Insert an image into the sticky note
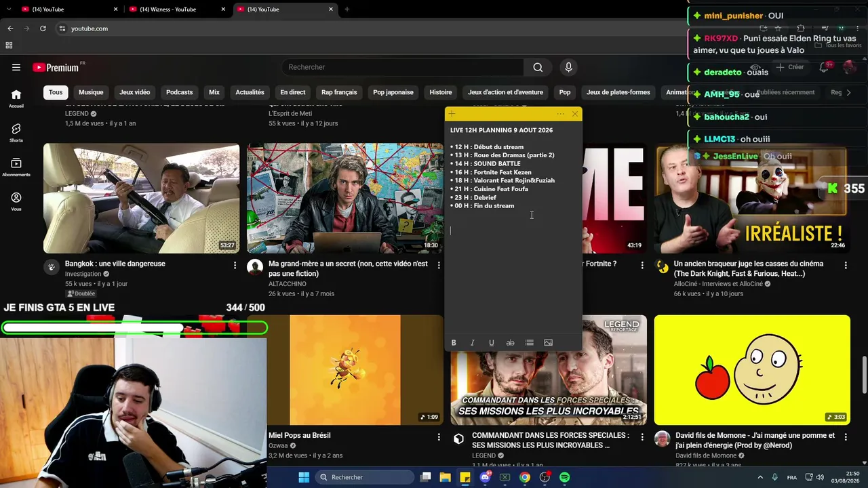This screenshot has width=868, height=488. [549, 343]
